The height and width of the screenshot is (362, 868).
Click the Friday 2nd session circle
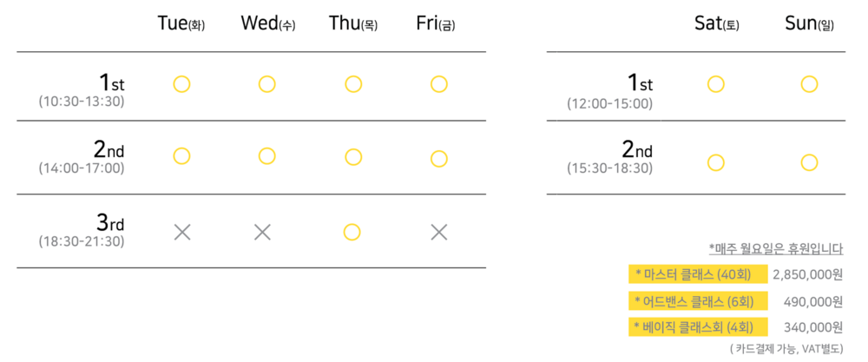pyautogui.click(x=439, y=159)
